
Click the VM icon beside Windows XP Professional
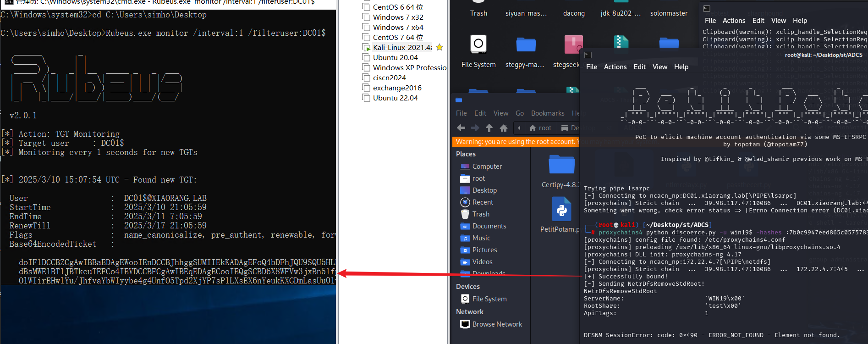pos(366,67)
